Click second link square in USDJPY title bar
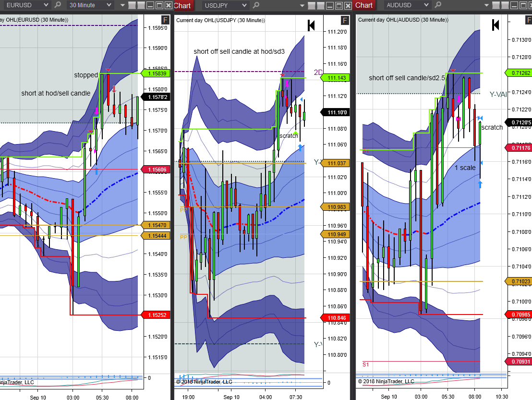 click(x=320, y=5)
